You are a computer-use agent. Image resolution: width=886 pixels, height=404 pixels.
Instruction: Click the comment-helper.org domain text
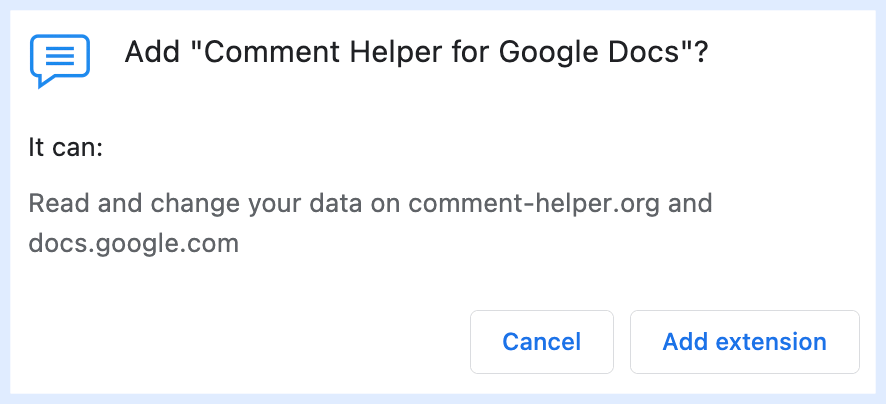tap(534, 203)
